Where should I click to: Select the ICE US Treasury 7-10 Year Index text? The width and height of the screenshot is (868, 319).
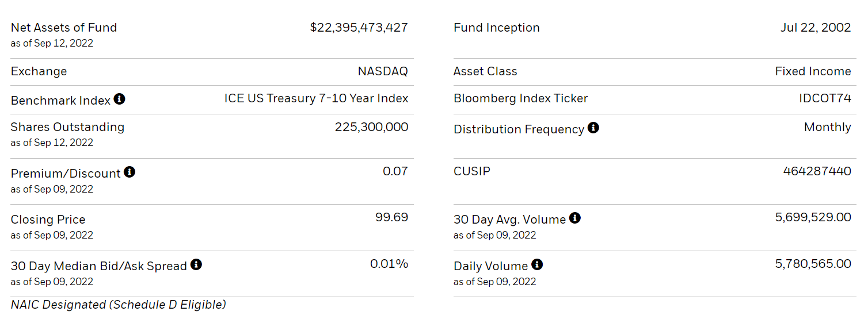tap(316, 98)
